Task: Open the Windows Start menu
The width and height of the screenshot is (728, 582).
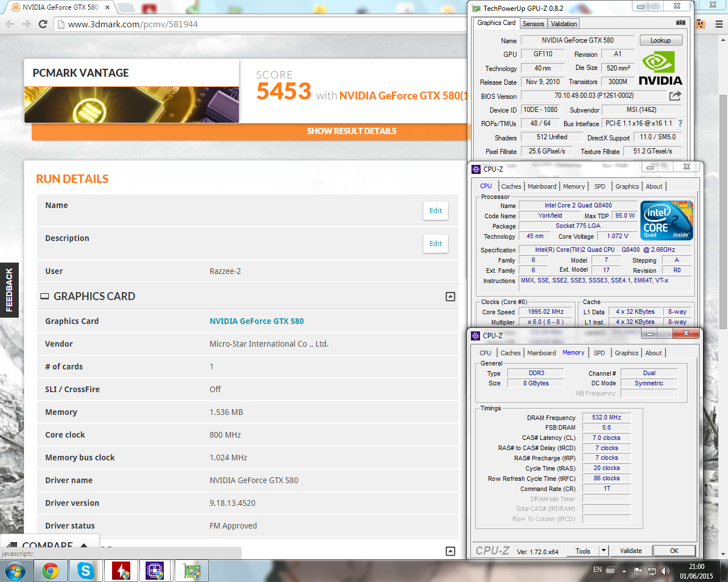Action: (x=15, y=571)
